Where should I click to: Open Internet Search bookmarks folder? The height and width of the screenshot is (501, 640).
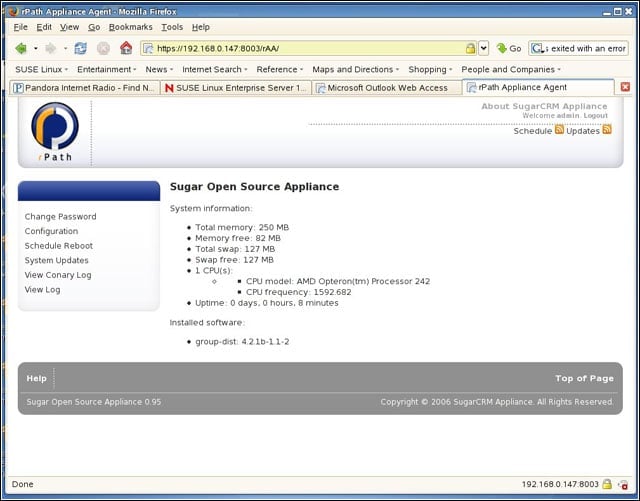[x=215, y=69]
